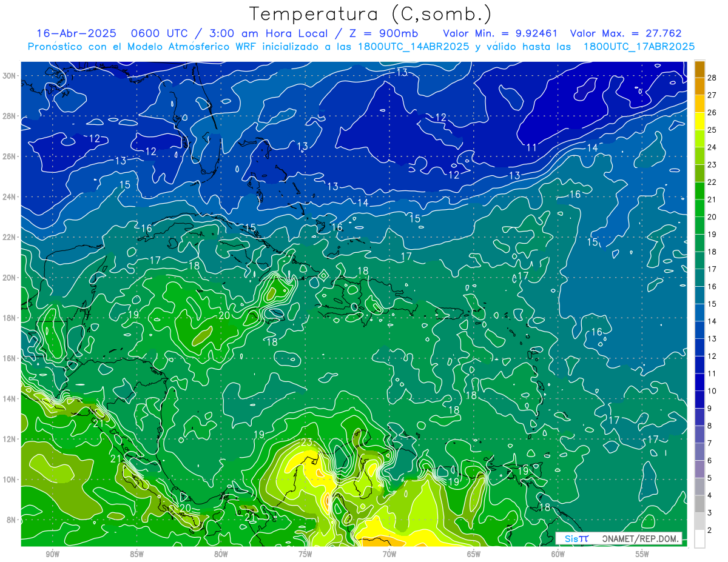The width and height of the screenshot is (728, 562).
Task: Click the "SisTT" logo text
Action: tap(576, 538)
